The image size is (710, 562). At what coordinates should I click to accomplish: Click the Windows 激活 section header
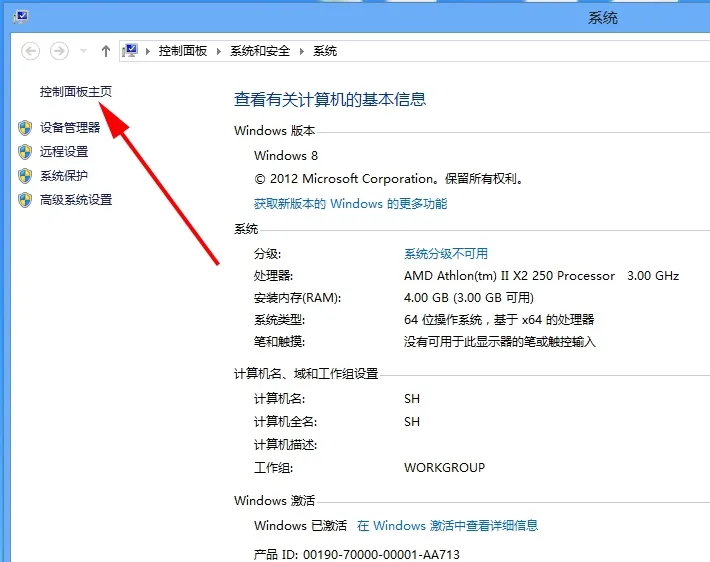pos(274,500)
